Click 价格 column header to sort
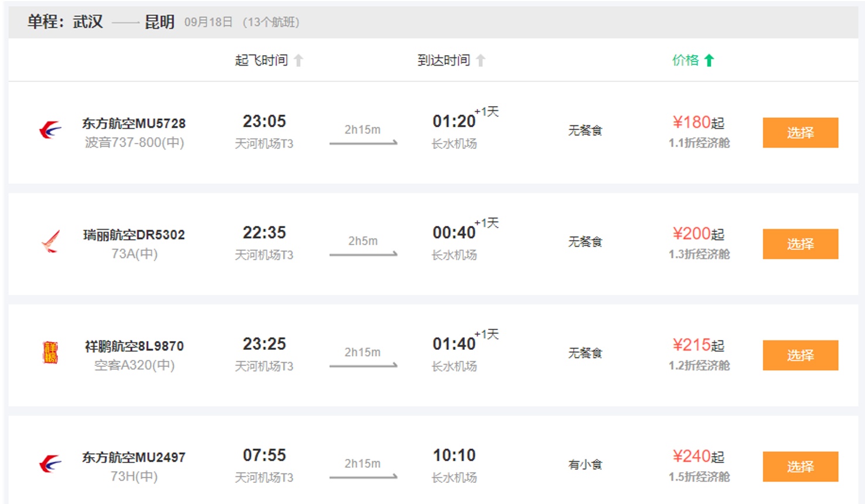Screen dimensions: 865x504 click(686, 60)
